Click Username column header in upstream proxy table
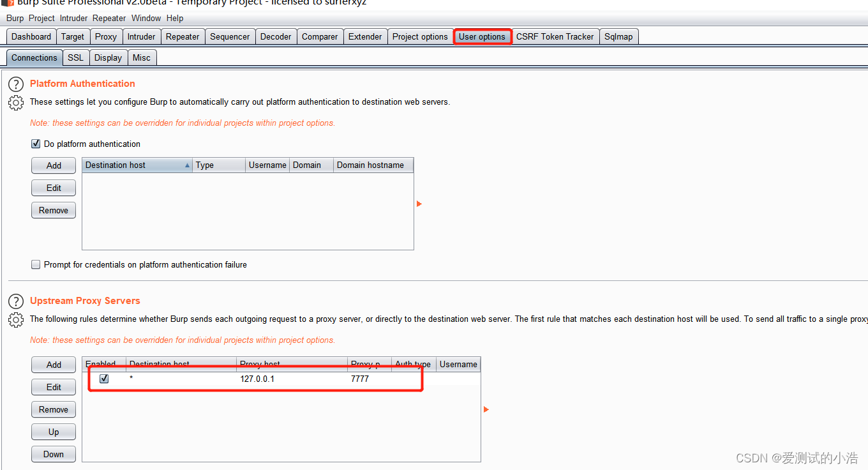868x470 pixels. 458,364
